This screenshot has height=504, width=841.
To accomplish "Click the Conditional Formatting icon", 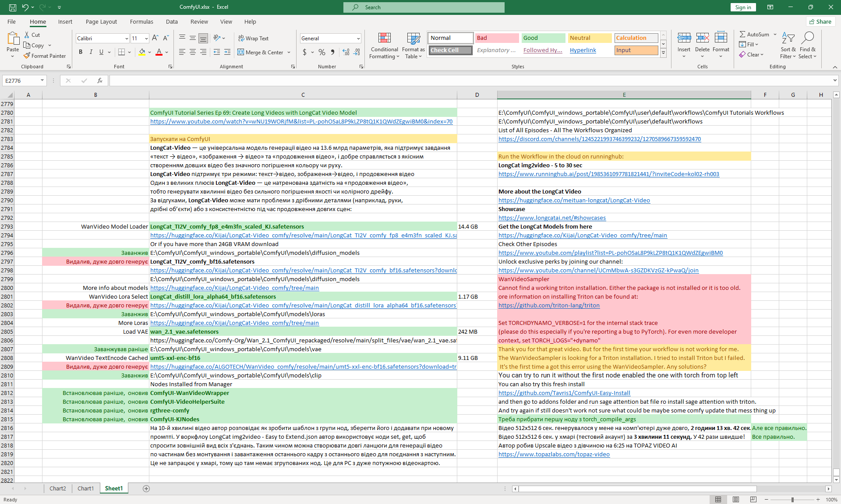I will point(384,39).
